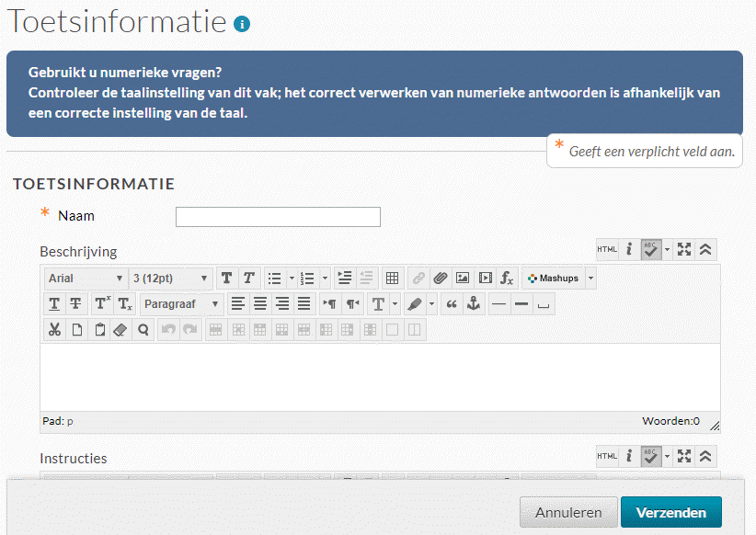Toggle underline formatting
The image size is (756, 535).
(54, 304)
